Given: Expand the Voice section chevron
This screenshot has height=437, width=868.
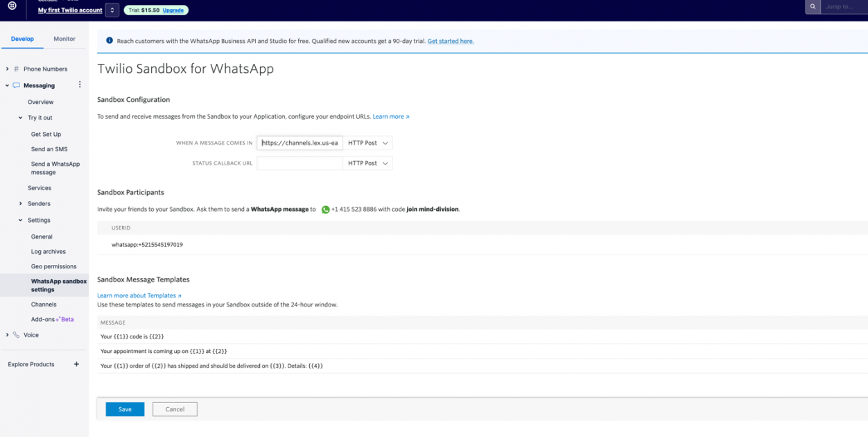Looking at the screenshot, I should [8, 335].
